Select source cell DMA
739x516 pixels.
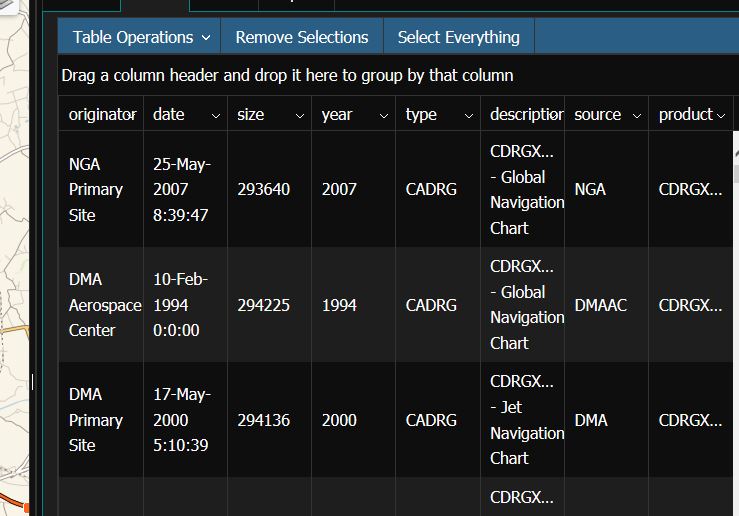pos(607,420)
